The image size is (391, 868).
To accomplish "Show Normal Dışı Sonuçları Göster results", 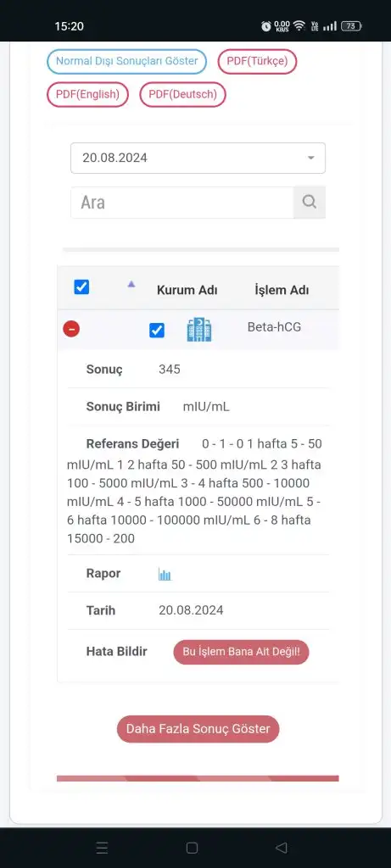I will pos(127,61).
